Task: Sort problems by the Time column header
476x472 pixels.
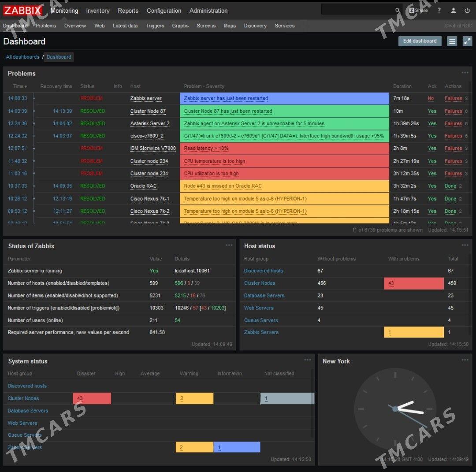Action: (20, 86)
